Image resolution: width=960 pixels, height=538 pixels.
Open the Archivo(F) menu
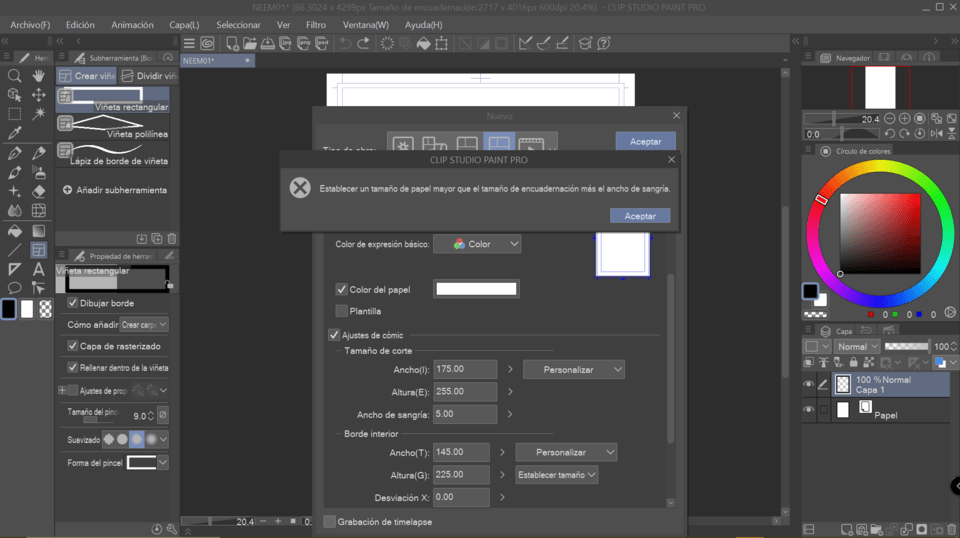point(30,24)
